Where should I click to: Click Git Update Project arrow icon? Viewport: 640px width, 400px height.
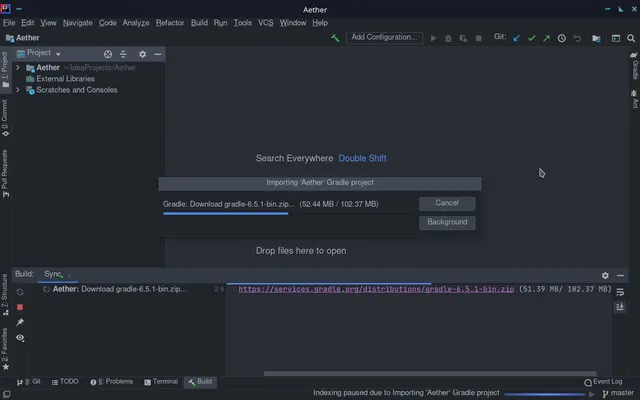pyautogui.click(x=517, y=38)
